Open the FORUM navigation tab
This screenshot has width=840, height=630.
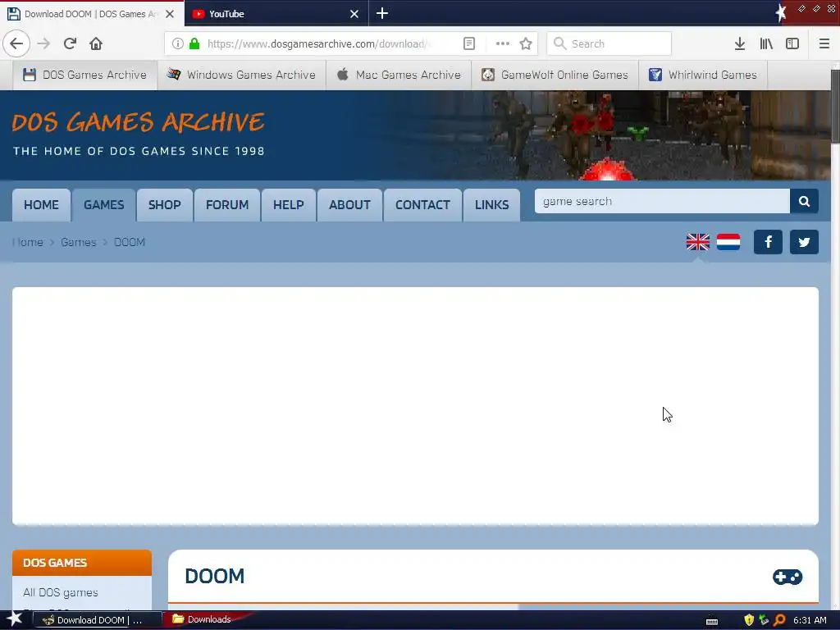(227, 204)
